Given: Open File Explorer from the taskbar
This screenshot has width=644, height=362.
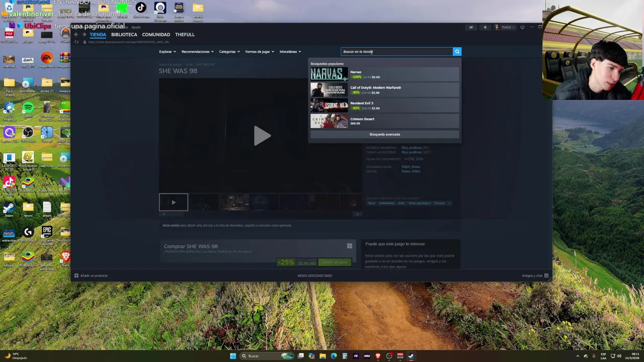Looking at the screenshot, I should [x=323, y=356].
